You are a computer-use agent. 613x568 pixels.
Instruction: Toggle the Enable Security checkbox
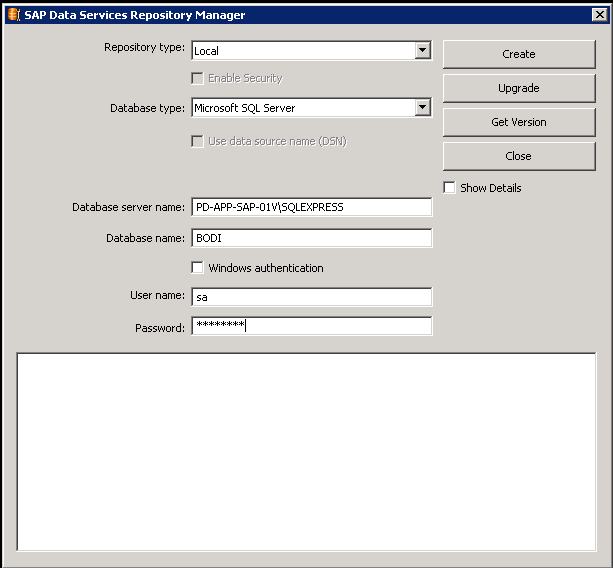197,78
